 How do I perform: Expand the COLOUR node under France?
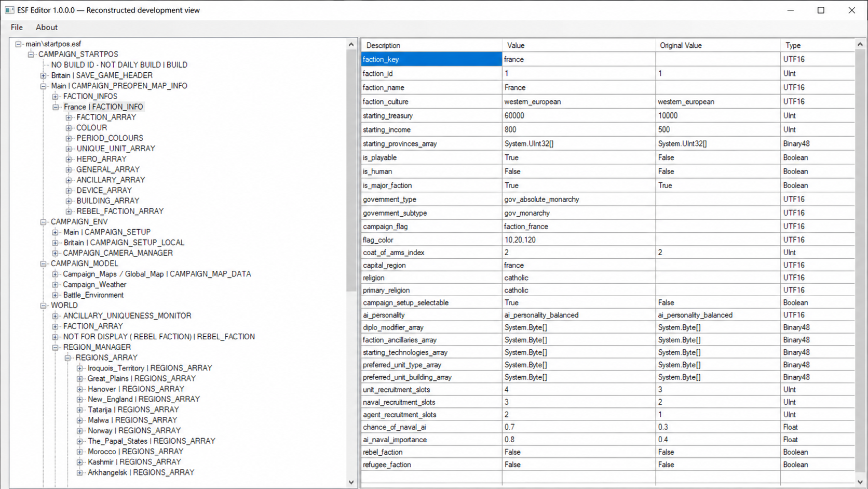click(x=69, y=128)
